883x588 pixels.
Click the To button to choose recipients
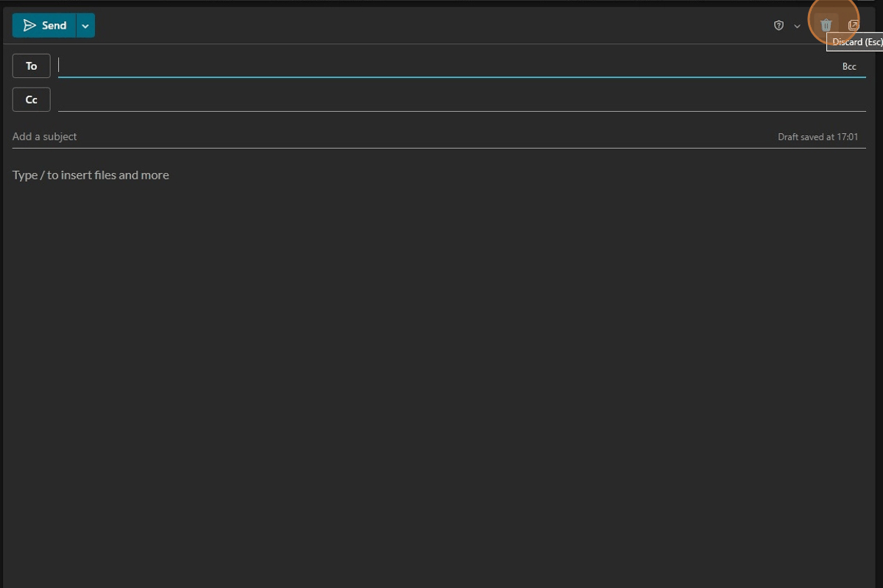coord(32,66)
